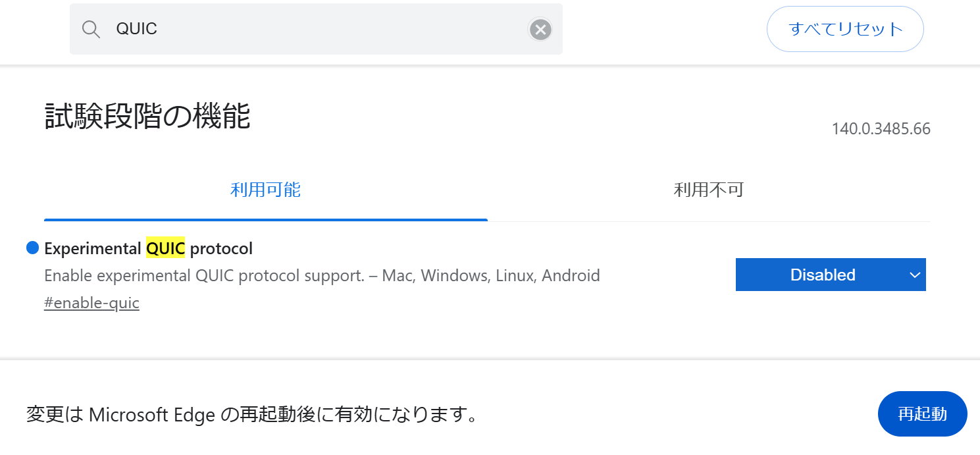Click the 再起動 restart button
Image resolution: width=980 pixels, height=455 pixels.
point(922,414)
